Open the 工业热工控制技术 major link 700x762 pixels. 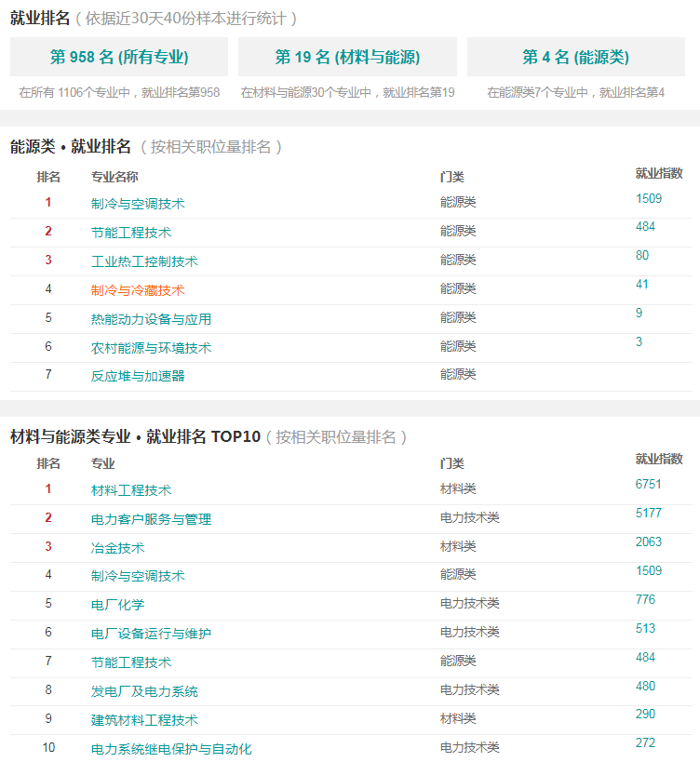pos(144,261)
